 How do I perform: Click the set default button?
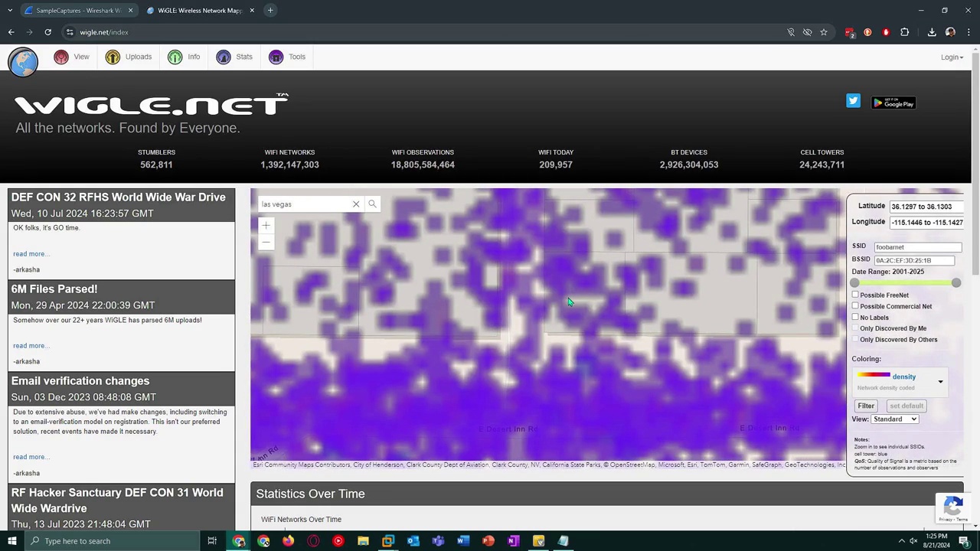(x=906, y=406)
